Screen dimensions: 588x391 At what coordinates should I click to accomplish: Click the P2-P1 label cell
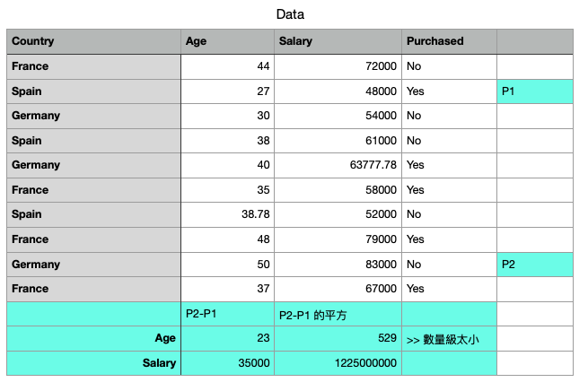[228, 314]
